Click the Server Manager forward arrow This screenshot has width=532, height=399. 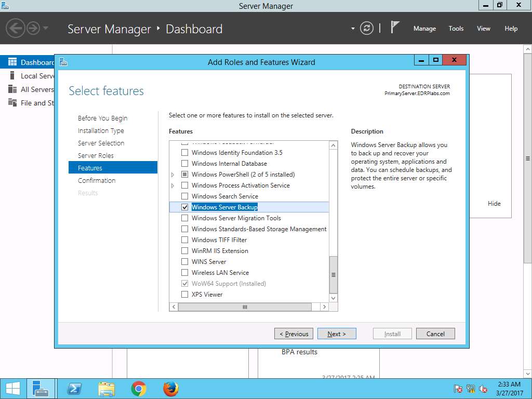(33, 29)
